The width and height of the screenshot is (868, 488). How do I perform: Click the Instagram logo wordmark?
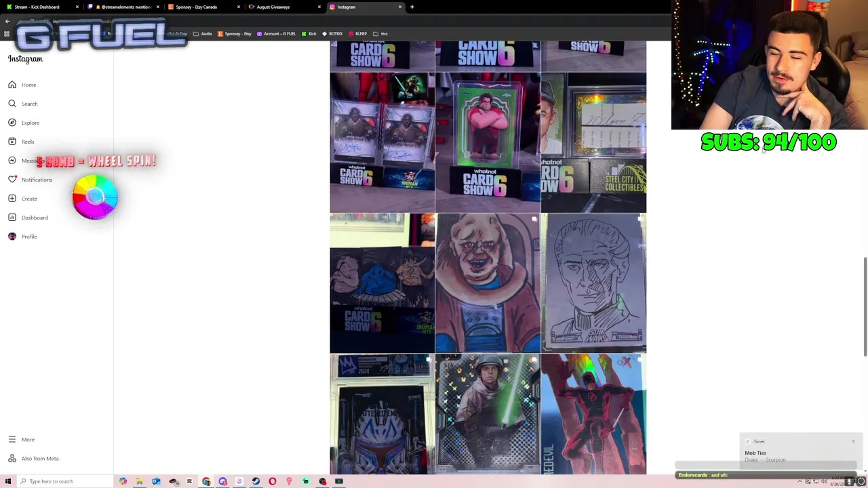tap(25, 59)
